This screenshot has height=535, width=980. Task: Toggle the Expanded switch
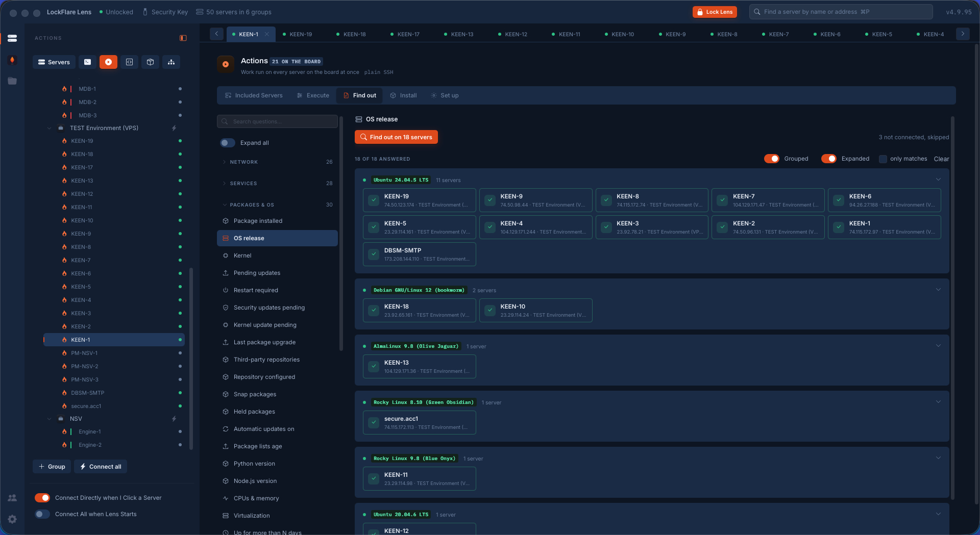[x=829, y=159]
